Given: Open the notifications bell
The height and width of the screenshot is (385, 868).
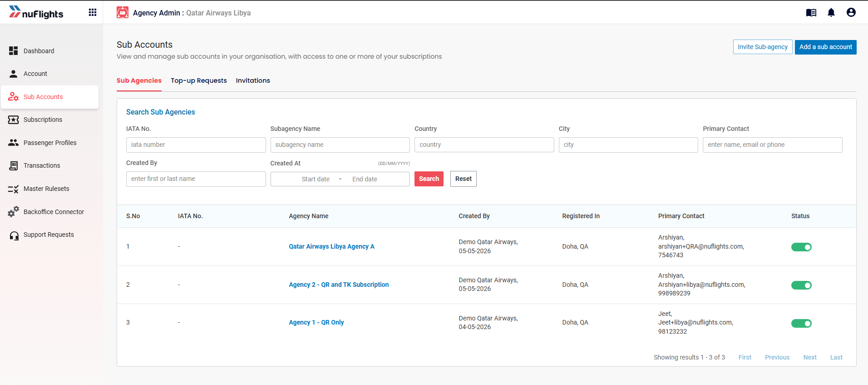Looking at the screenshot, I should [831, 13].
